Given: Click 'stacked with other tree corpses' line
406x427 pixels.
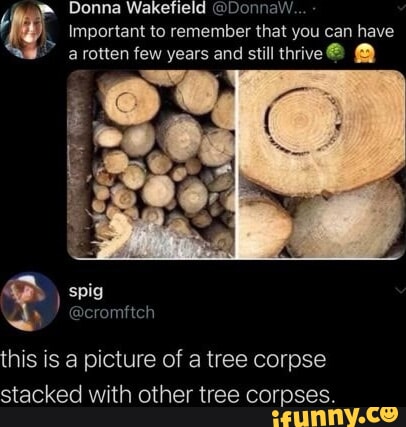Looking at the screenshot, I should (x=167, y=395).
